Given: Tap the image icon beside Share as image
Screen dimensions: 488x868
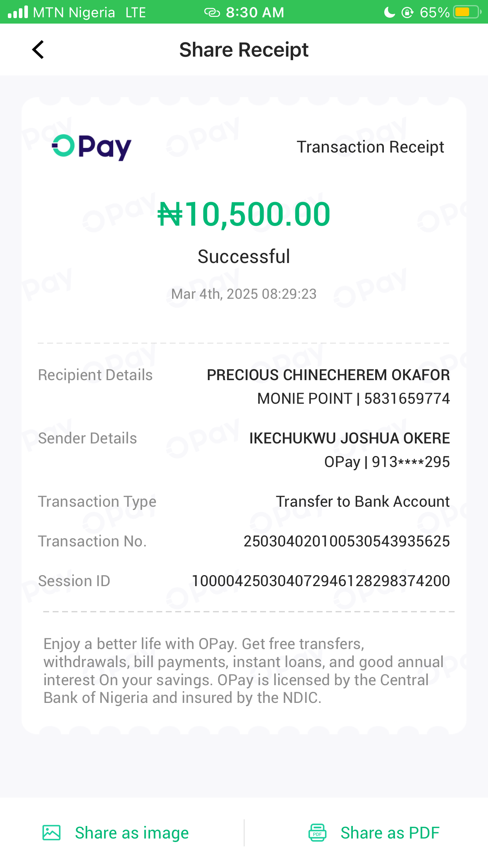Looking at the screenshot, I should coord(51,833).
